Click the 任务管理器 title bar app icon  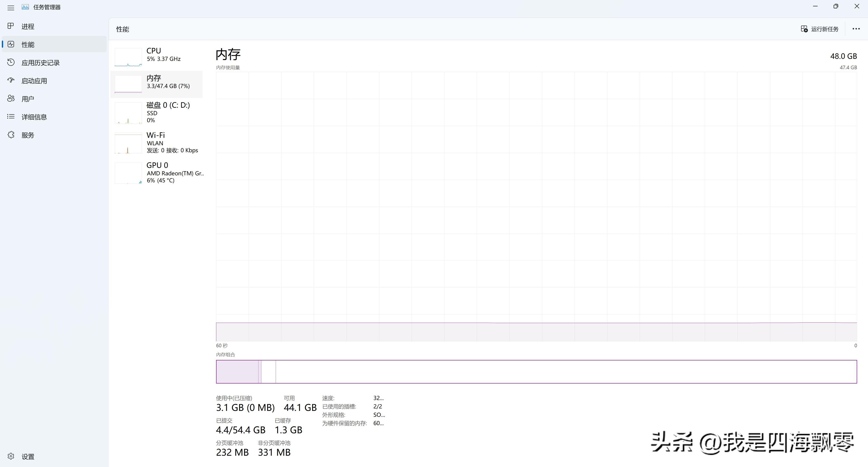[25, 7]
